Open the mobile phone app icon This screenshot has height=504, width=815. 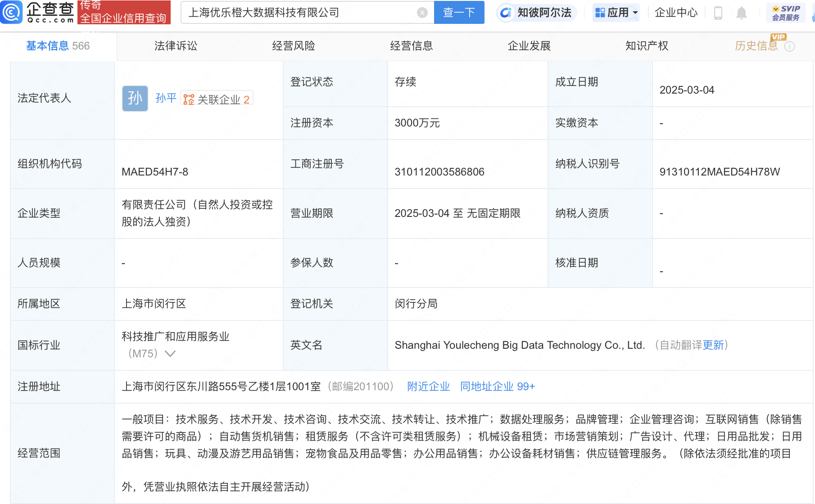(x=718, y=13)
